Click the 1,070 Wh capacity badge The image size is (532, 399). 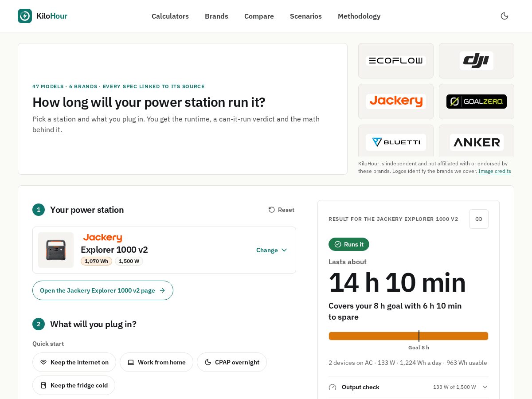[96, 261]
